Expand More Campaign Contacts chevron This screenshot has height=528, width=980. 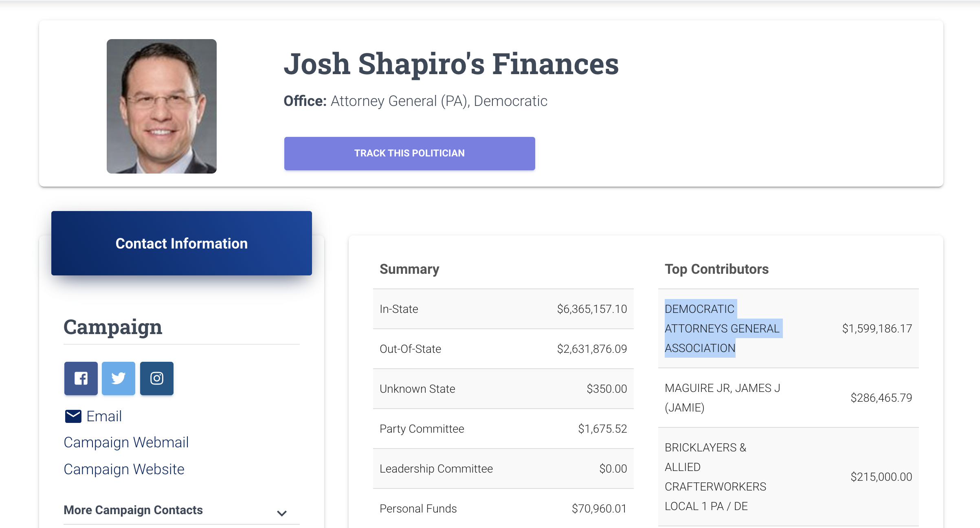pyautogui.click(x=282, y=513)
